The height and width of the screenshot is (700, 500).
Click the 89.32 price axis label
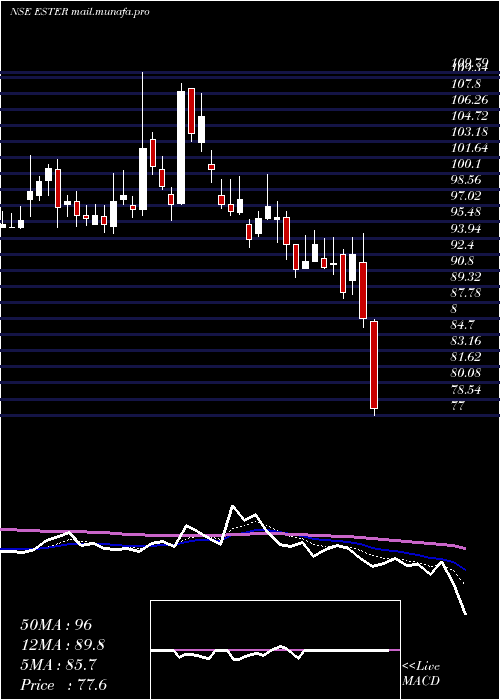(466, 277)
